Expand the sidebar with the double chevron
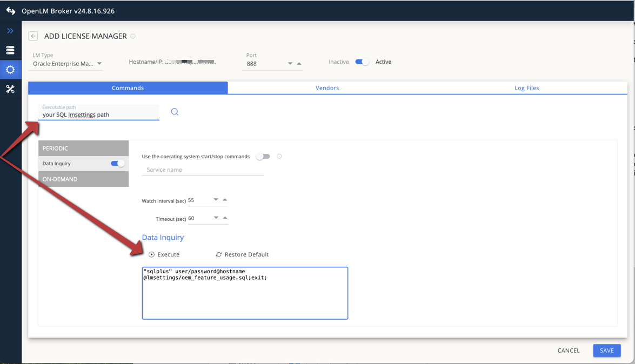Viewport: 635px width, 364px height. 10,31
